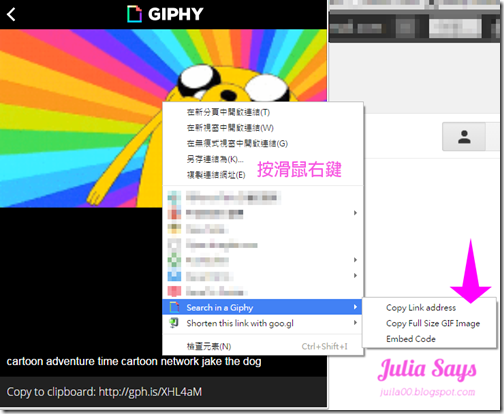Click the GIF tags caption text
Screen dimensions: 504x414
pos(134,362)
